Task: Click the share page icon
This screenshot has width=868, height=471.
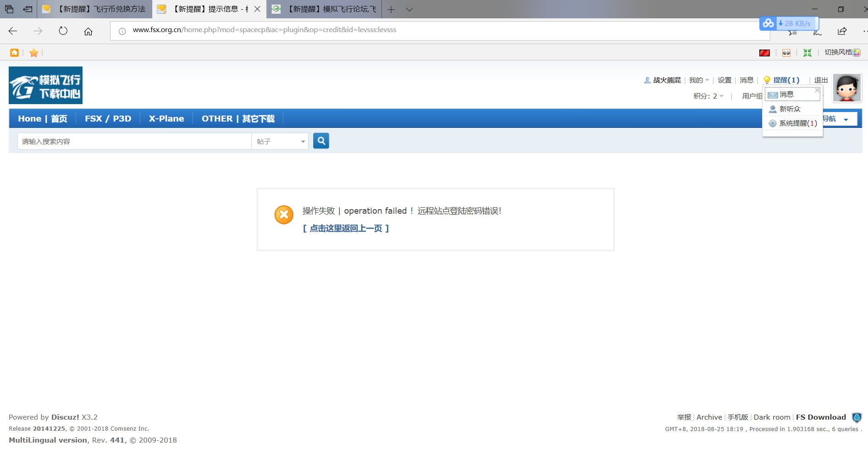Action: pos(842,31)
